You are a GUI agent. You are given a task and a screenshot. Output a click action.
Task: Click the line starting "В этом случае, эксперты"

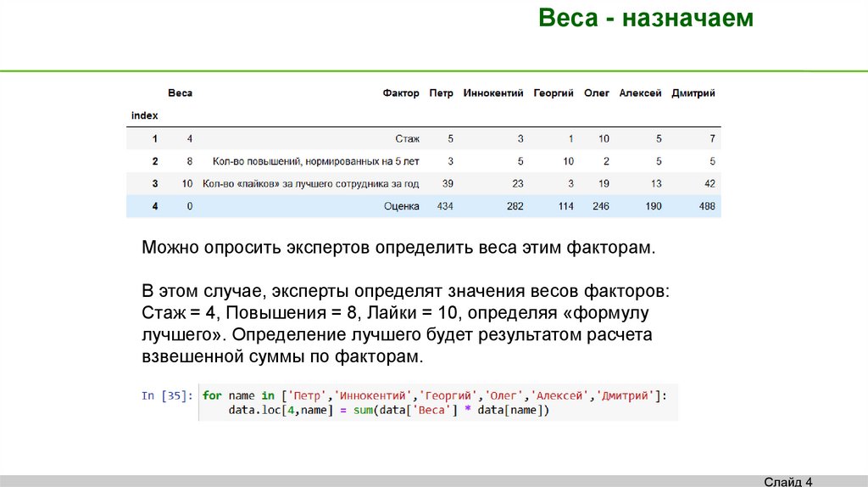pos(406,291)
